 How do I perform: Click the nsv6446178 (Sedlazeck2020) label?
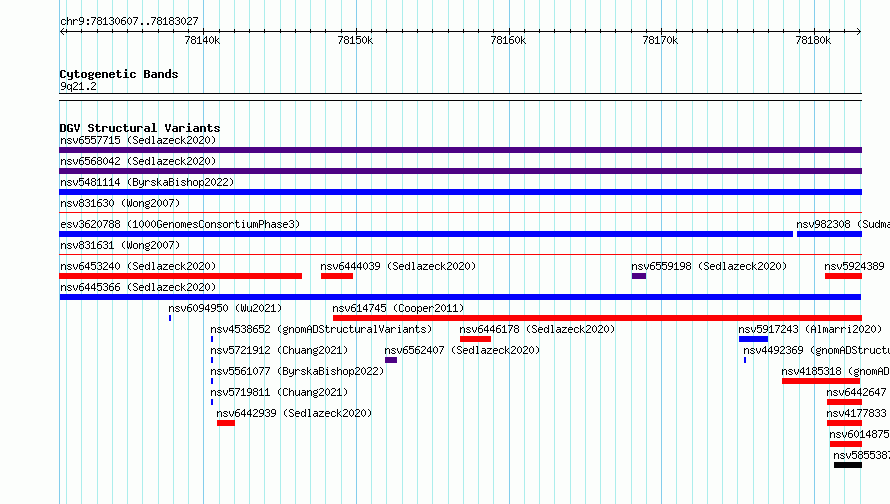[537, 329]
